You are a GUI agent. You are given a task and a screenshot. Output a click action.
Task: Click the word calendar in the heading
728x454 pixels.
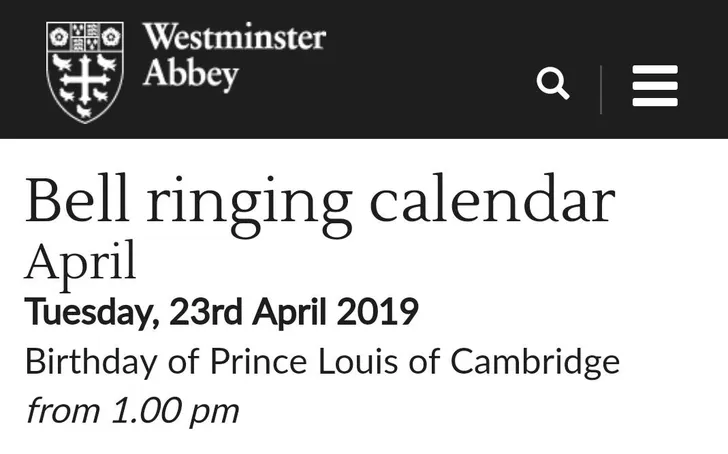[493, 200]
